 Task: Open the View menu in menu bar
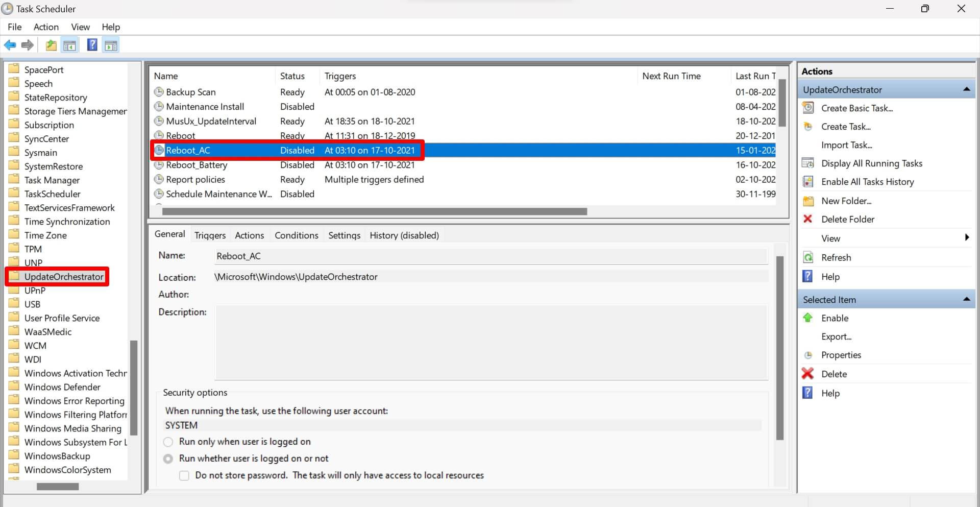click(80, 27)
